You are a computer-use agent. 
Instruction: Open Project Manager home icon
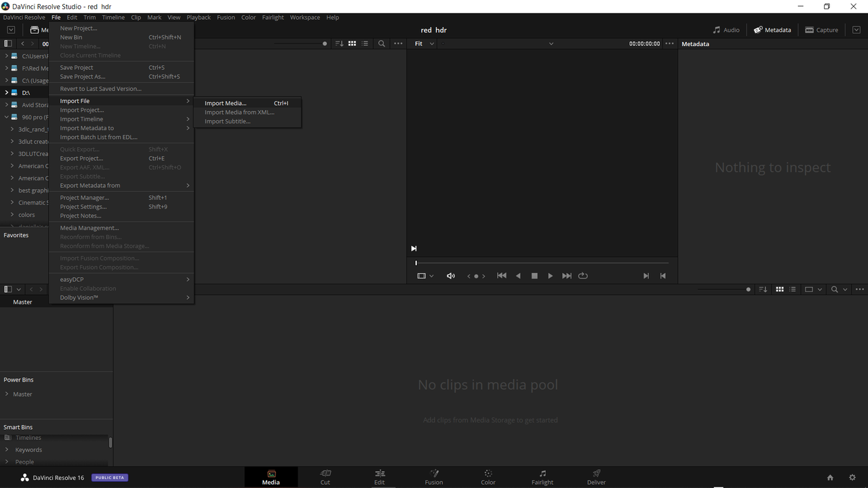(830, 478)
